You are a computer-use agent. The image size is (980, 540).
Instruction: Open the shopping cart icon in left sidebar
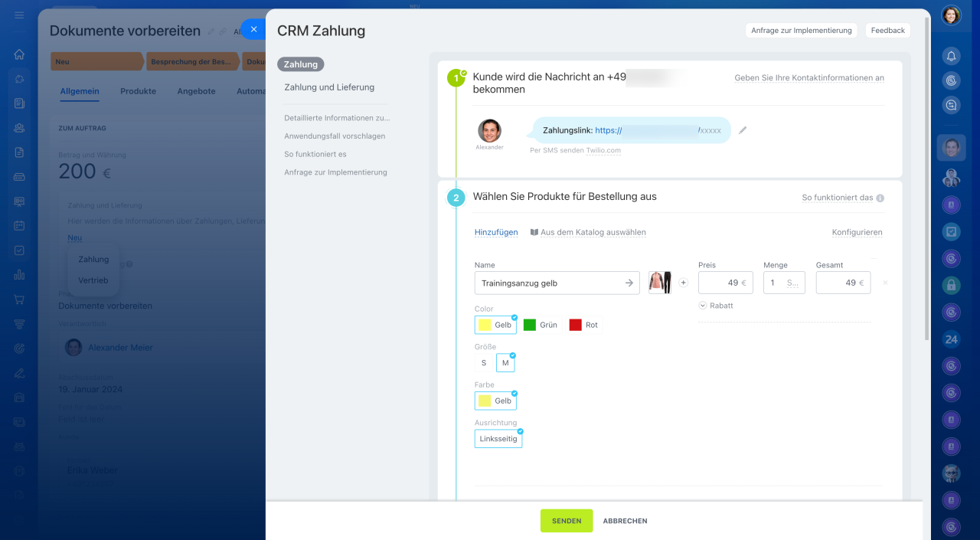click(19, 299)
